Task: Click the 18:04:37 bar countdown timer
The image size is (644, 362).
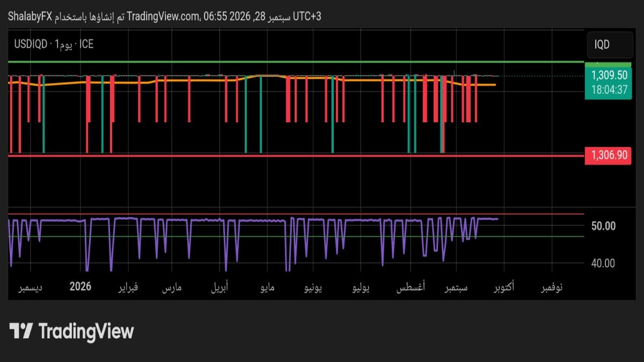Action: tap(609, 90)
